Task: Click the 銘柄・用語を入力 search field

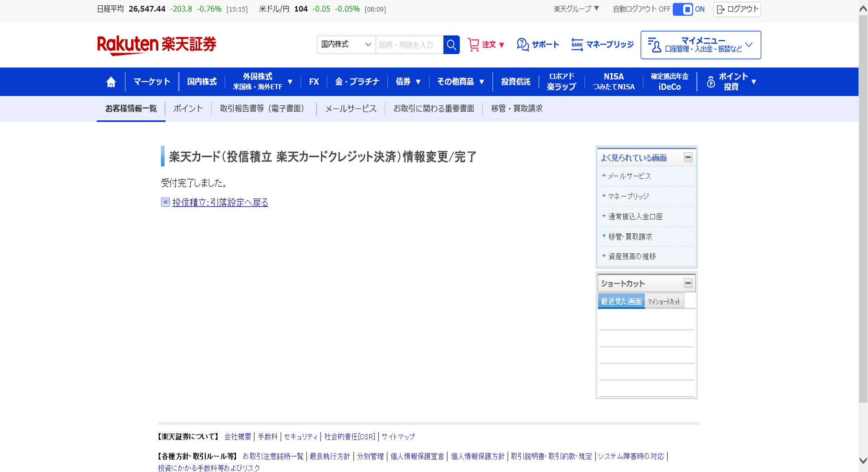Action: pyautogui.click(x=409, y=45)
